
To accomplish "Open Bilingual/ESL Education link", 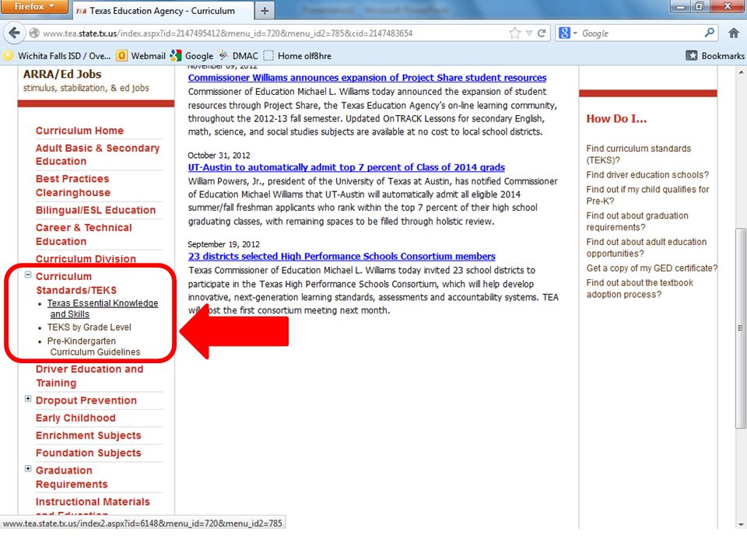I will tap(96, 210).
